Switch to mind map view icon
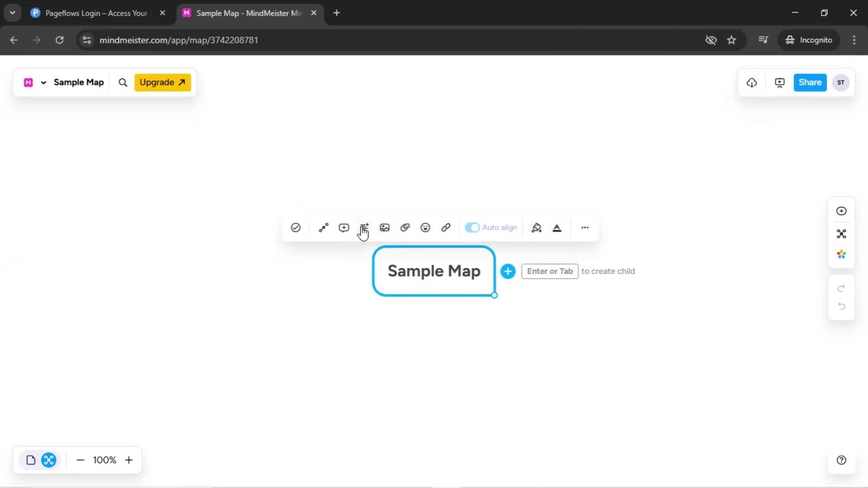This screenshot has height=488, width=868. point(48,460)
